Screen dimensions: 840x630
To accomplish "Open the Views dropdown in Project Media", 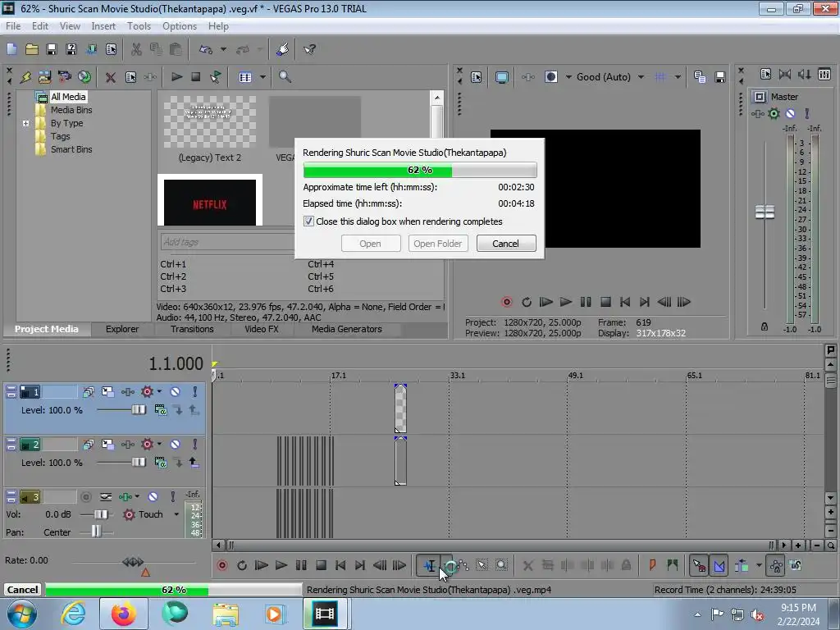I will point(262,77).
